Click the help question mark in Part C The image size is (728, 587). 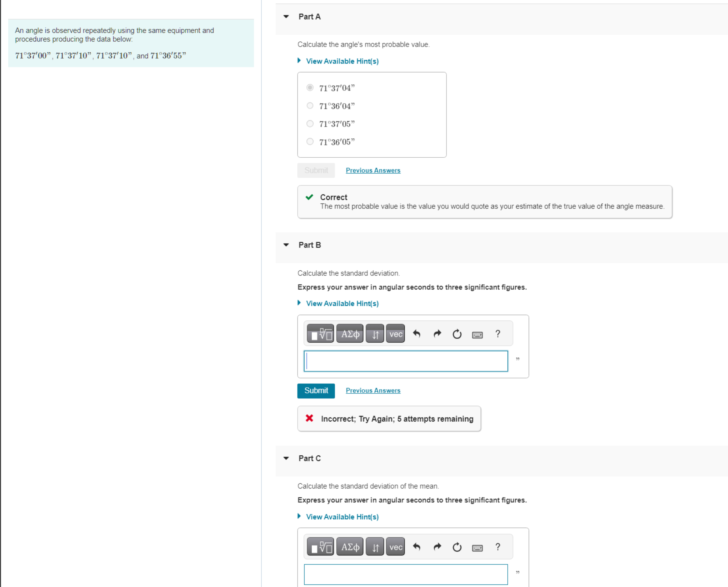pyautogui.click(x=497, y=547)
